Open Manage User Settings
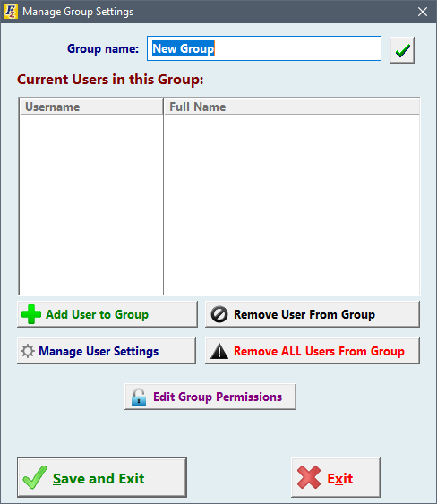The width and height of the screenshot is (437, 504). coord(107,351)
